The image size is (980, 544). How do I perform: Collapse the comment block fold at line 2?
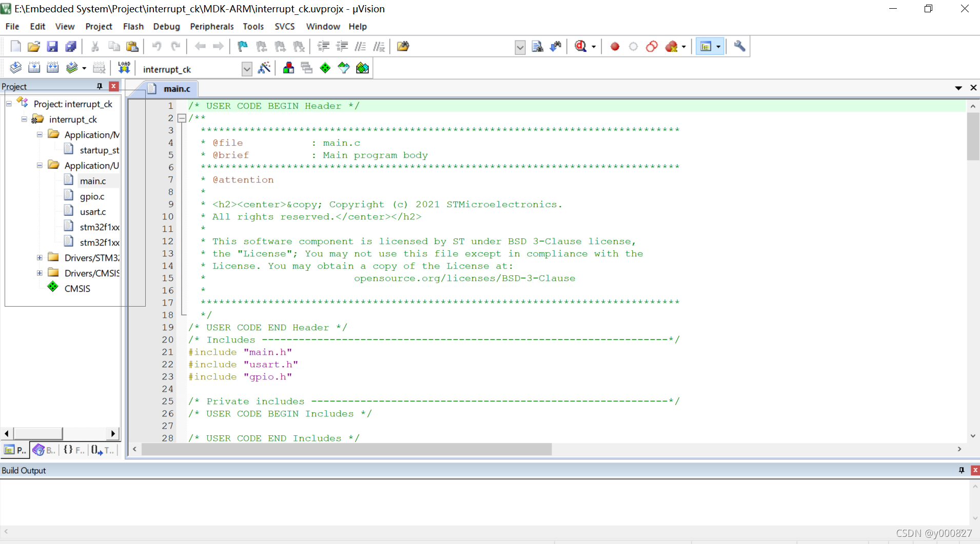click(x=182, y=118)
